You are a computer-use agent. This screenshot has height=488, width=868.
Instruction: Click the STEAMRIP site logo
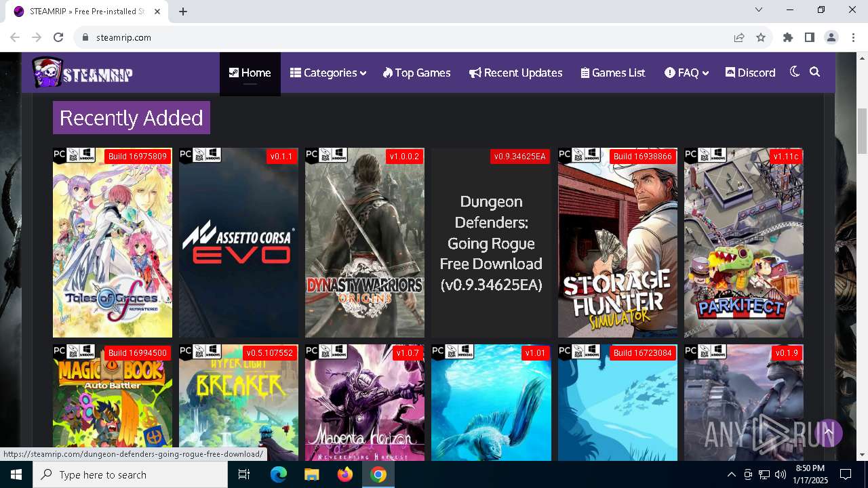[82, 73]
